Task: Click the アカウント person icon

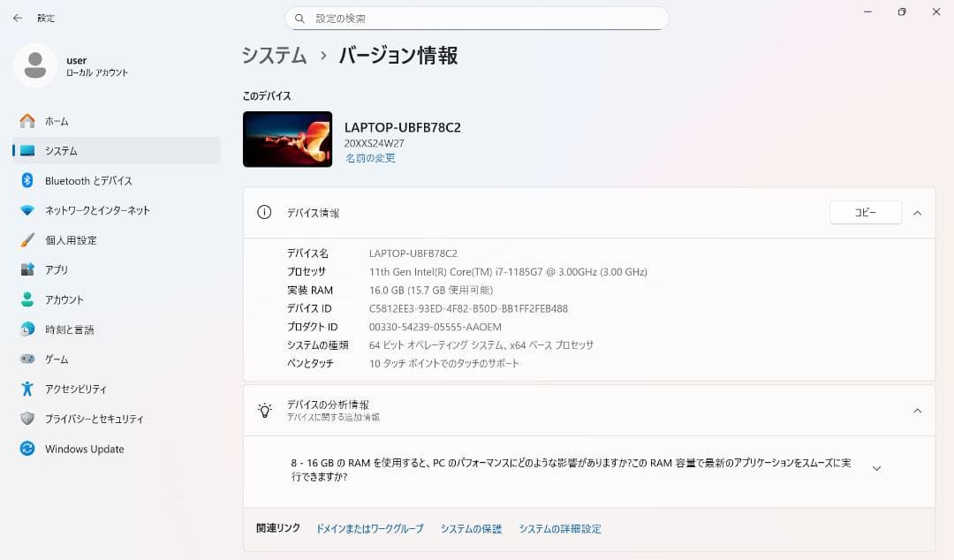Action: [27, 299]
